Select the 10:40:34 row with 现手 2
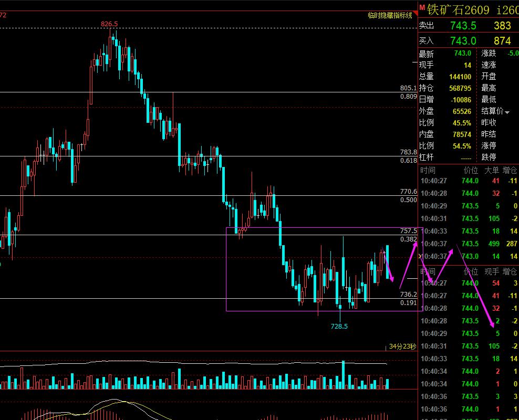Image resolution: width=519 pixels, height=420 pixels. [469, 371]
